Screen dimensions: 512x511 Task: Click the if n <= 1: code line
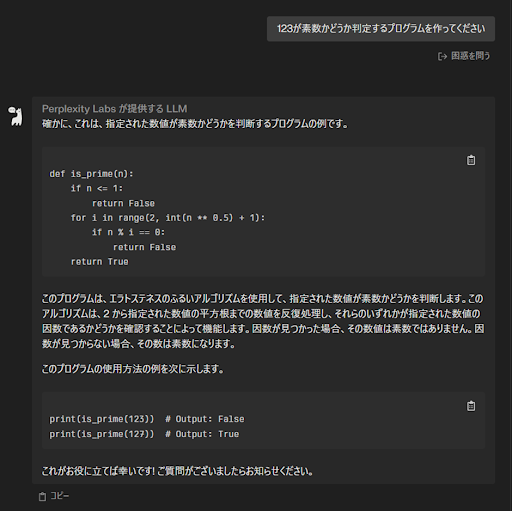(97, 188)
